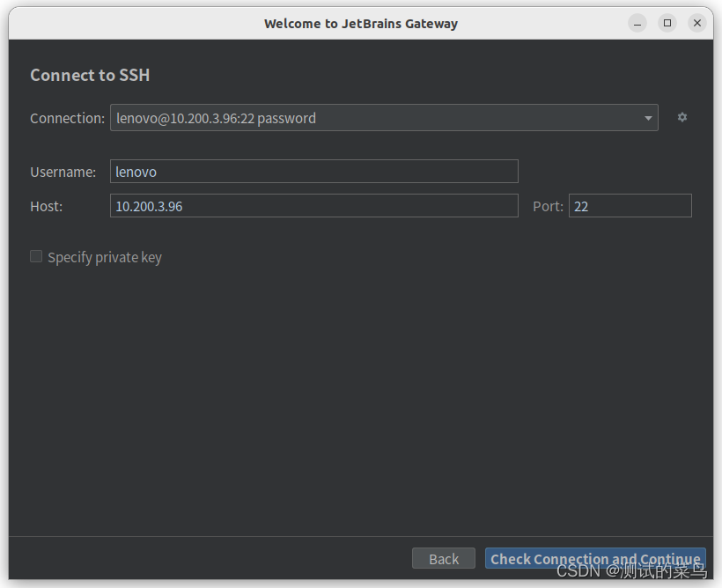The height and width of the screenshot is (588, 722).
Task: Click Check Connection and Continue
Action: point(595,558)
